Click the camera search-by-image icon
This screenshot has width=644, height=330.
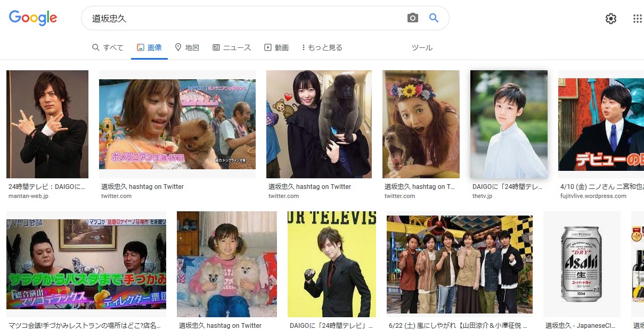[413, 18]
